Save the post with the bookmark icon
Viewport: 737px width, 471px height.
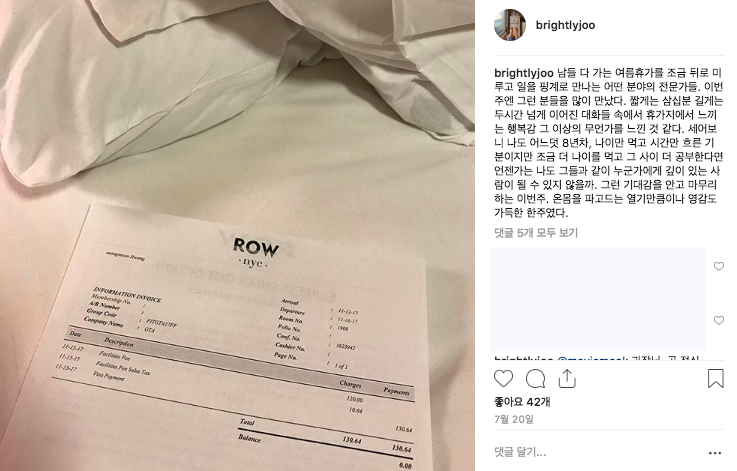pyautogui.click(x=715, y=378)
